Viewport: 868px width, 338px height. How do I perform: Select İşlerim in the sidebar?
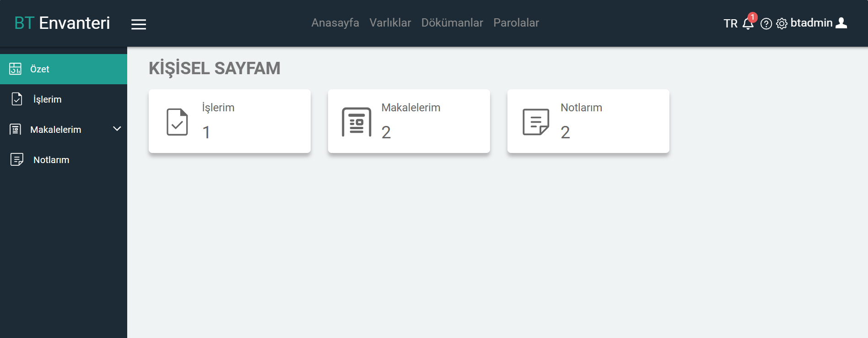47,99
